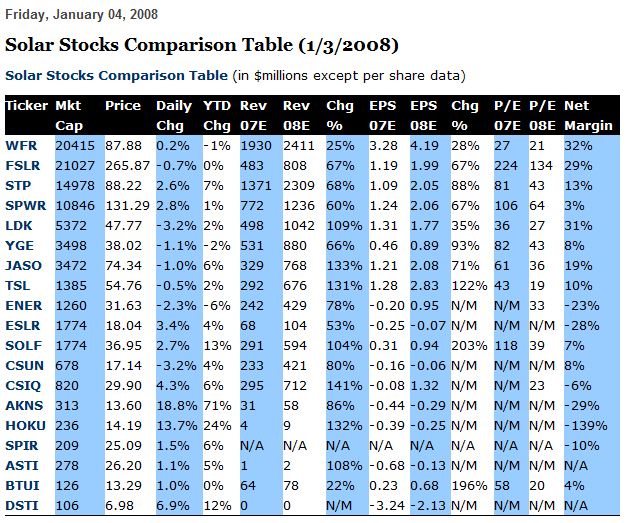
Task: Click the JASO ticker cell
Action: tap(23, 265)
